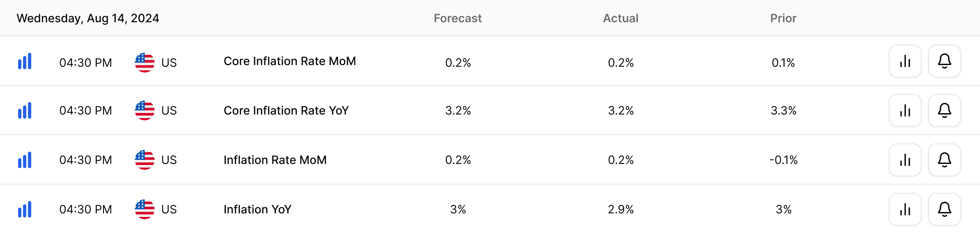
Task: Click importance bars icon on Core Inflation MoM row
Action: coord(25,61)
